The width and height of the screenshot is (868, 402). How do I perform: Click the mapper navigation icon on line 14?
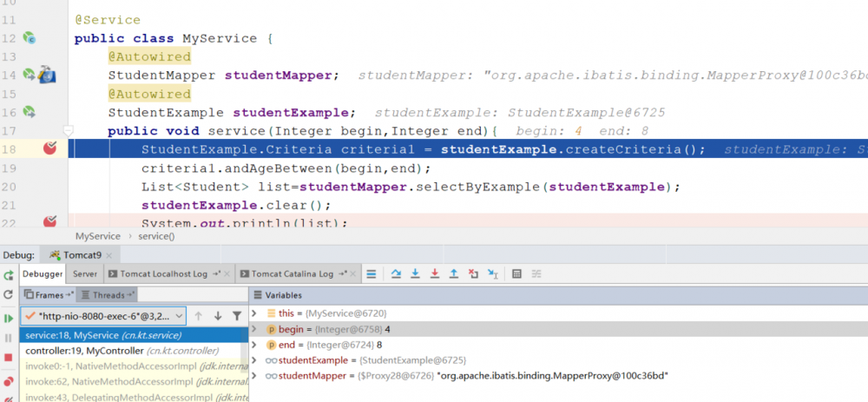click(47, 75)
